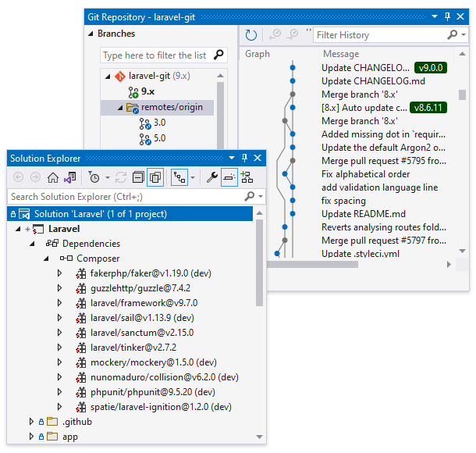Open the Filter History search options dropdown
The height and width of the screenshot is (453, 476).
[464, 34]
